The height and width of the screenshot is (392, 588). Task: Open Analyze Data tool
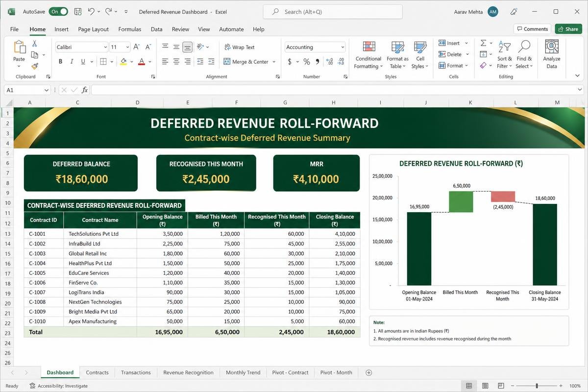pos(552,55)
